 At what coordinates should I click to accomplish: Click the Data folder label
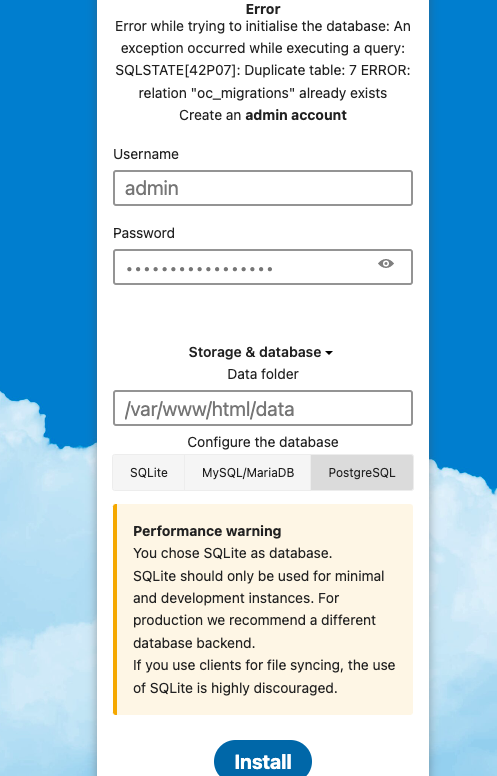(x=263, y=374)
